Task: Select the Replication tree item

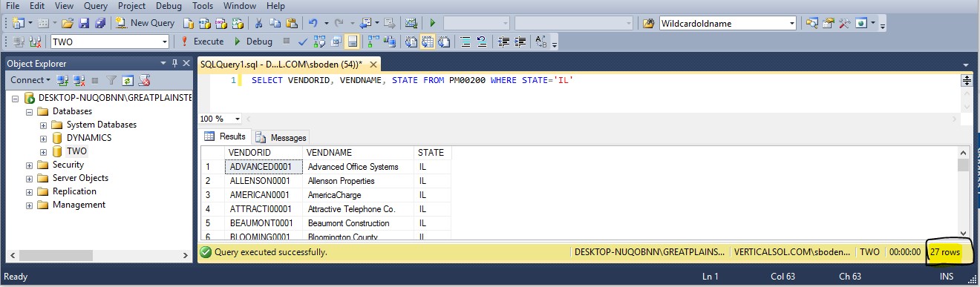Action: (x=74, y=191)
